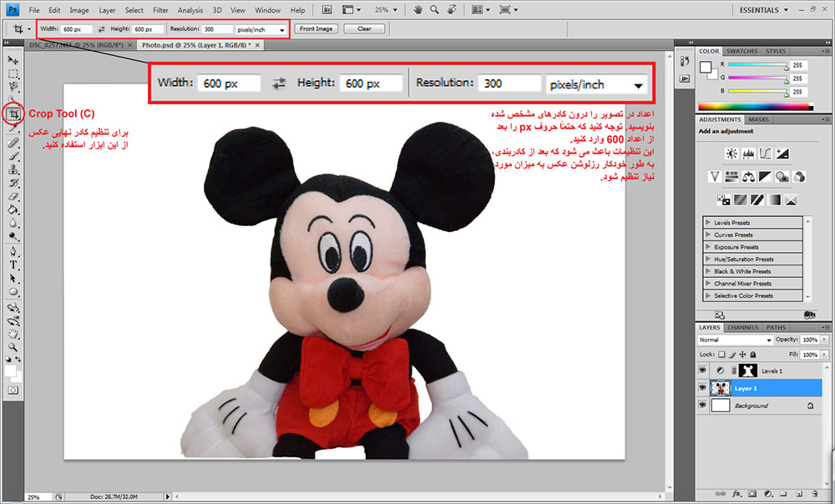Add an Exposure adjustment layer
Screen dimensions: 835x504
tap(782, 154)
